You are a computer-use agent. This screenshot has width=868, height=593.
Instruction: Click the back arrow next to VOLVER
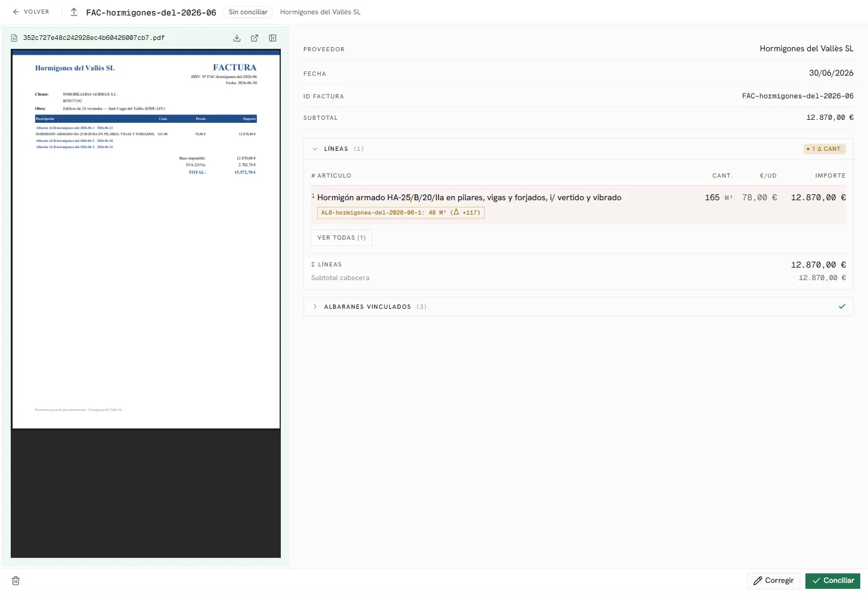pos(16,12)
